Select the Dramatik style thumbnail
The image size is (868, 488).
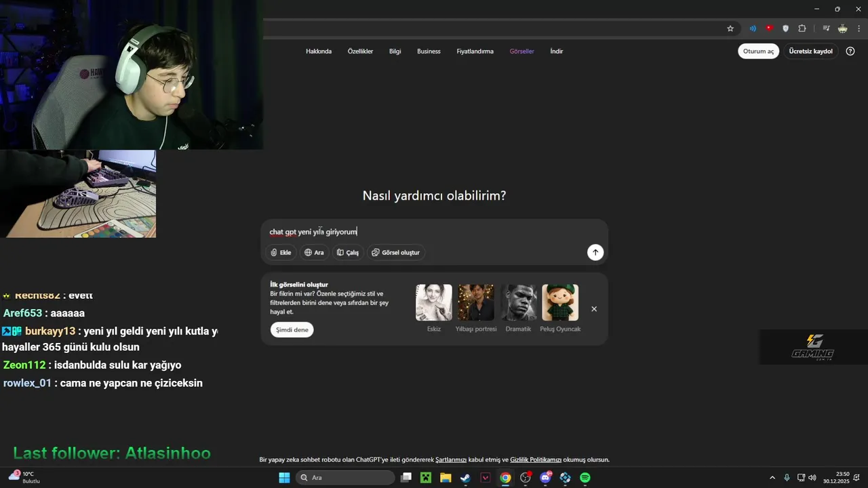tap(518, 302)
